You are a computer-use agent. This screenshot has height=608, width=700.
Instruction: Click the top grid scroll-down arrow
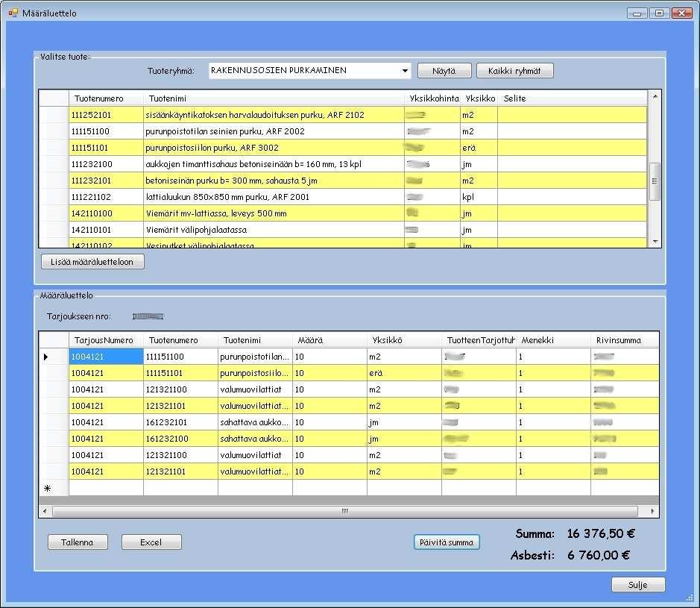[655, 242]
